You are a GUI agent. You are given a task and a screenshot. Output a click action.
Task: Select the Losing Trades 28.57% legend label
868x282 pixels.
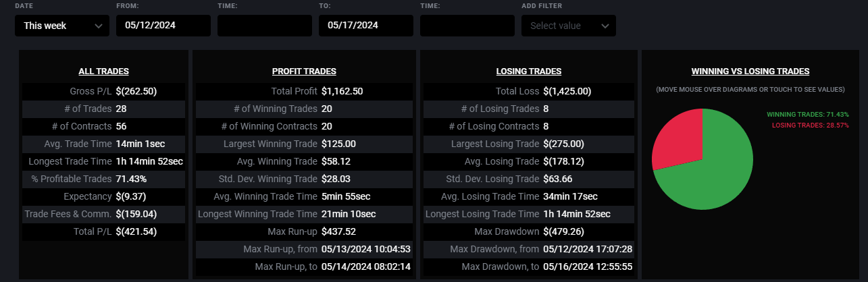(x=811, y=125)
